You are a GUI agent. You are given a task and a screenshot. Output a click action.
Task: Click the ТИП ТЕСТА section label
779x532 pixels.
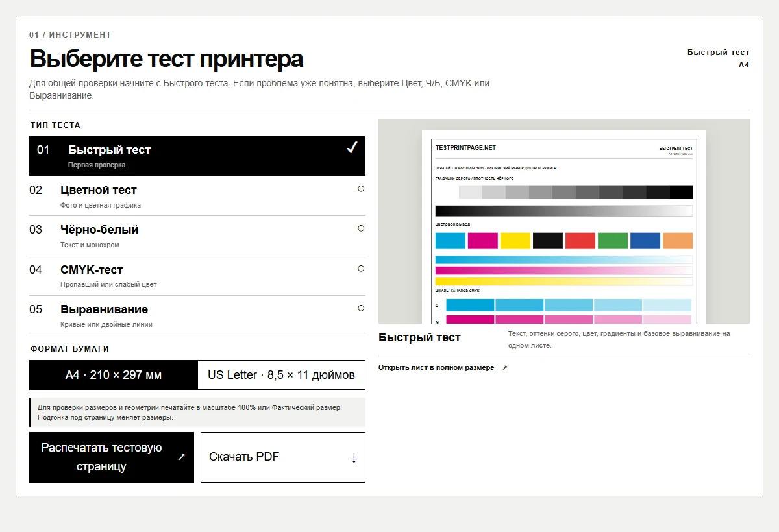tap(55, 125)
